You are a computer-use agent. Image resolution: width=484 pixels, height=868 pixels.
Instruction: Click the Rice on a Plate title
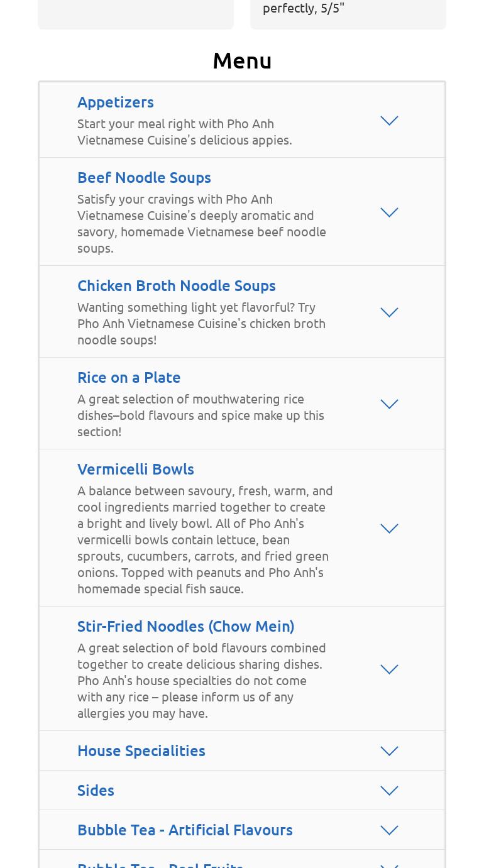point(129,377)
